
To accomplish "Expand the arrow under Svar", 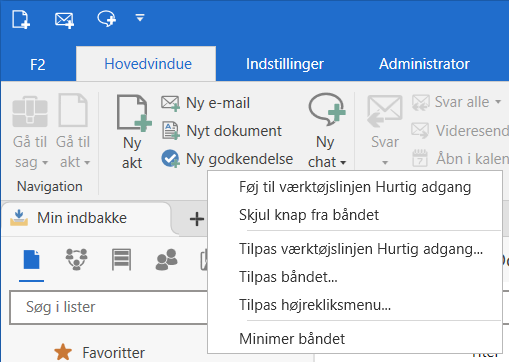I will pos(385,163).
